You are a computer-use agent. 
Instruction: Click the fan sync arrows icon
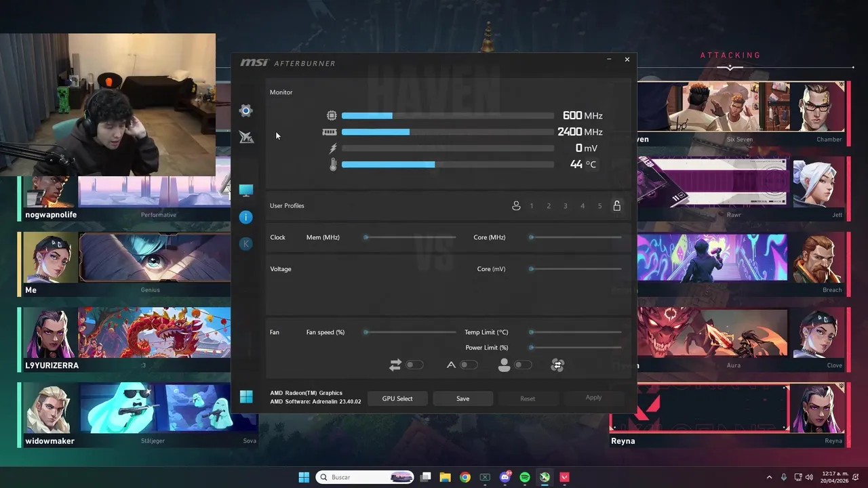(395, 365)
